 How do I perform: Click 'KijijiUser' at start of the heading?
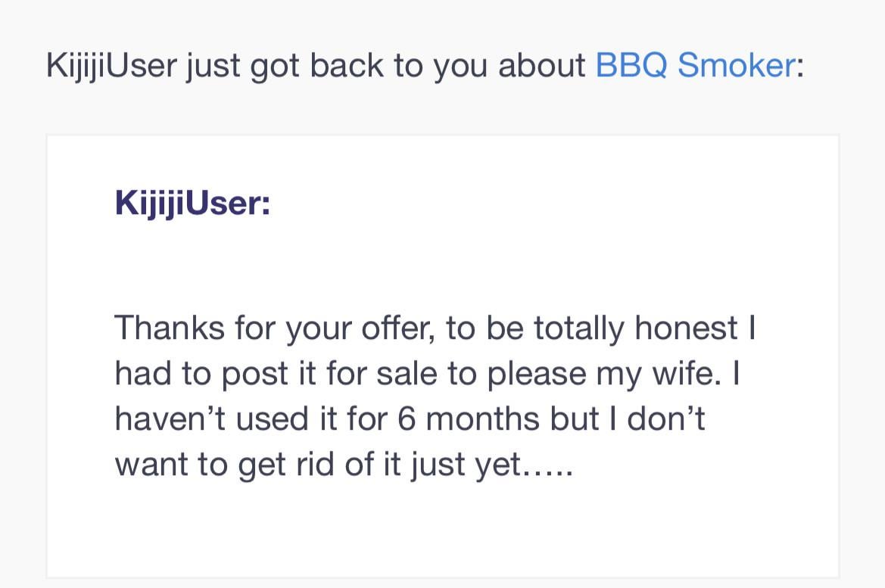(x=112, y=66)
